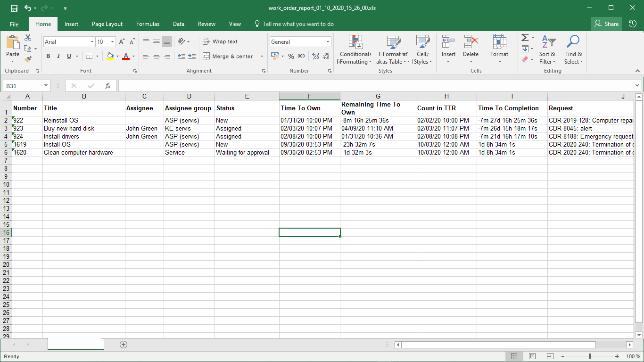Screen dimensions: 644x362
Task: Toggle Bold formatting
Action: pos(48,56)
